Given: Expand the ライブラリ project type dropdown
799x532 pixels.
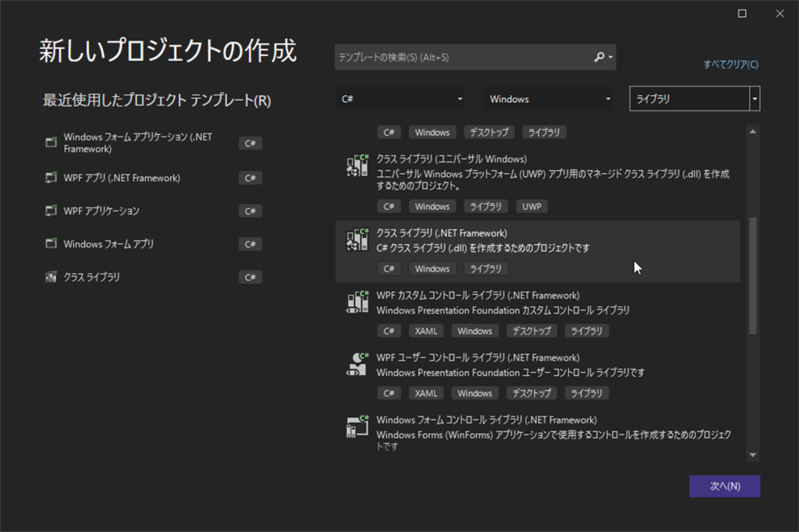Looking at the screenshot, I should tap(754, 99).
